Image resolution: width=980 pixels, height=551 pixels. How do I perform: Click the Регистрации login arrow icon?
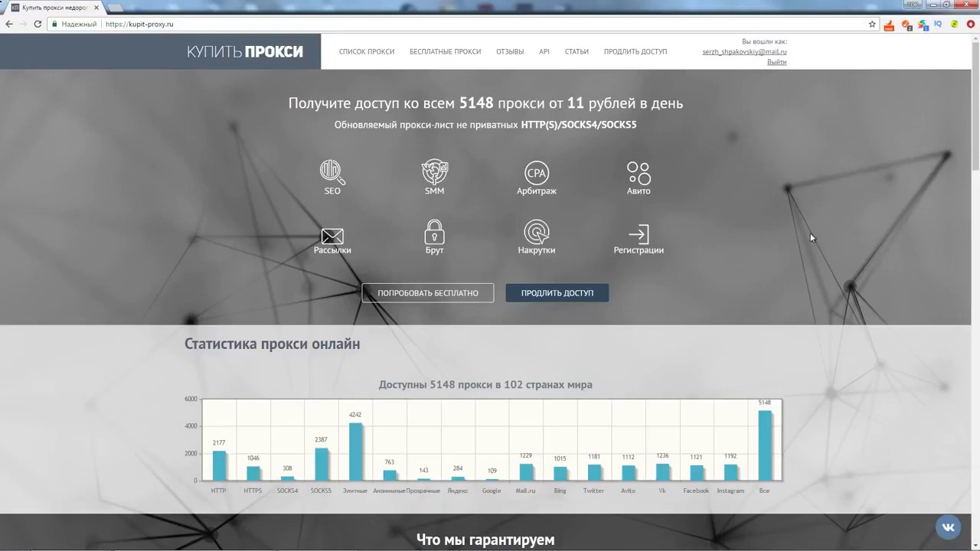[x=639, y=233]
